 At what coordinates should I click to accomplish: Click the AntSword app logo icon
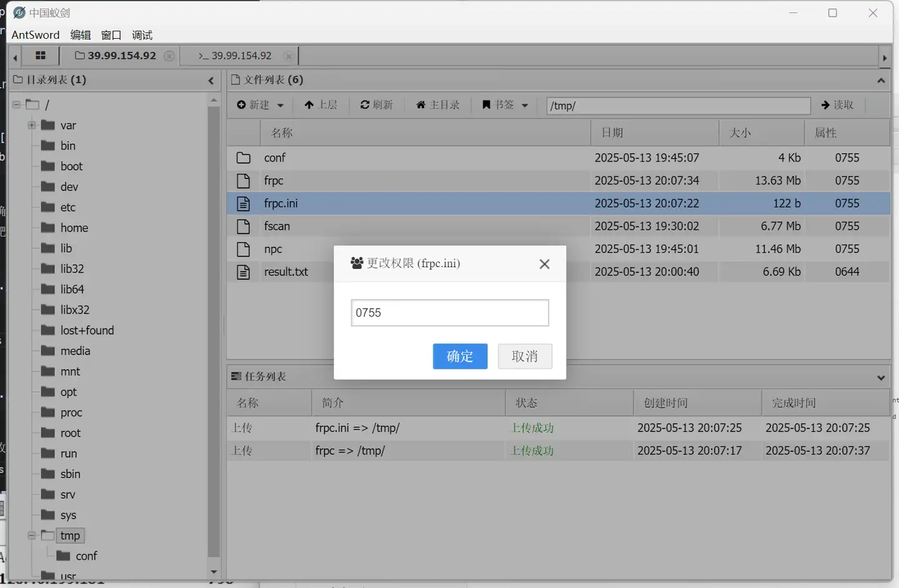click(x=19, y=12)
